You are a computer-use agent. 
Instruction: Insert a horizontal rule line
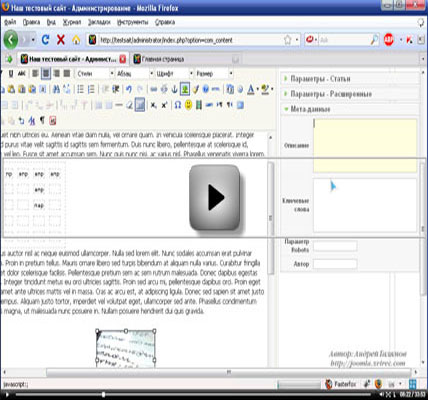[119, 105]
